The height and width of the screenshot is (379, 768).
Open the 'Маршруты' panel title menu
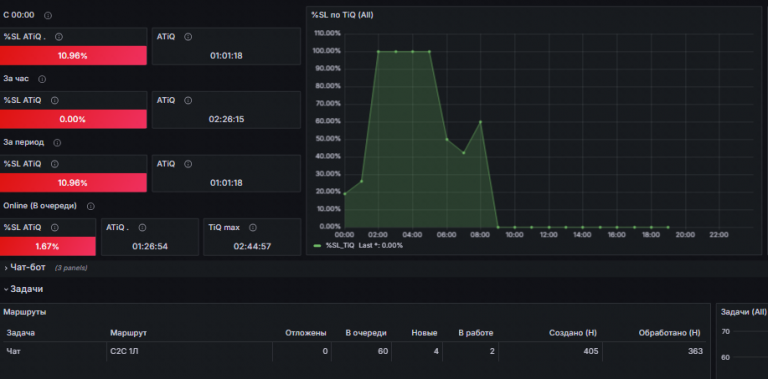click(24, 312)
